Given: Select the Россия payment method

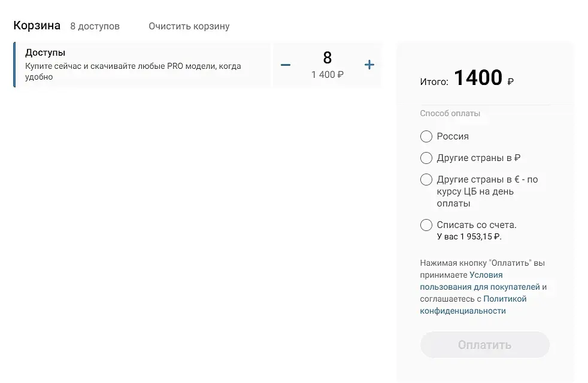Looking at the screenshot, I should (426, 136).
